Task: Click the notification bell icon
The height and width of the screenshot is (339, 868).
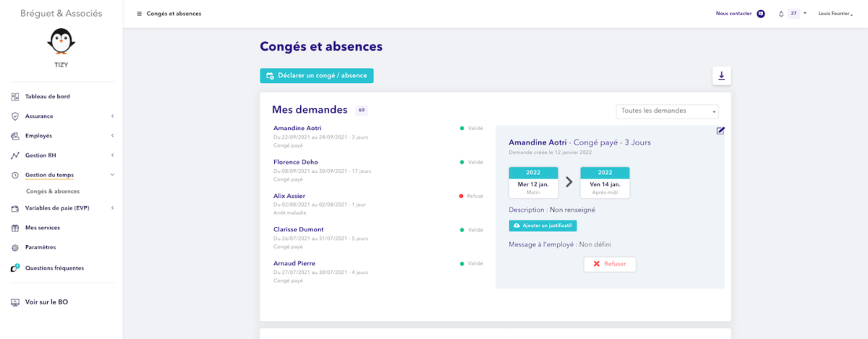Action: [x=781, y=14]
